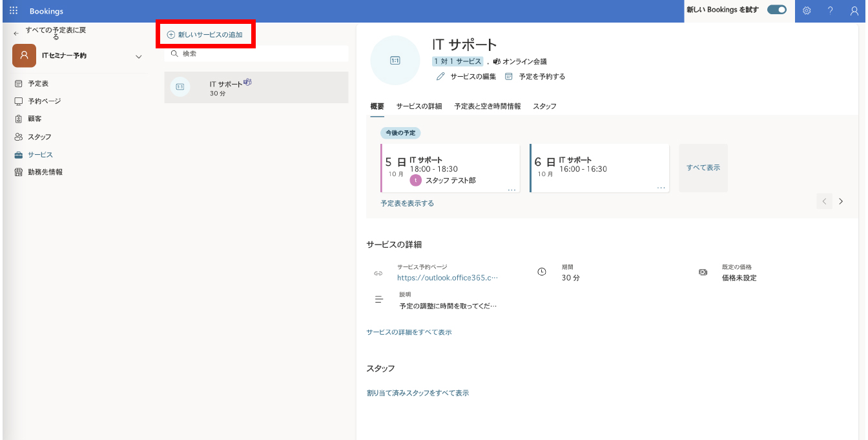Edit the IT サポート service via pencil icon
Screen dimensions: 868x440
[440, 75]
